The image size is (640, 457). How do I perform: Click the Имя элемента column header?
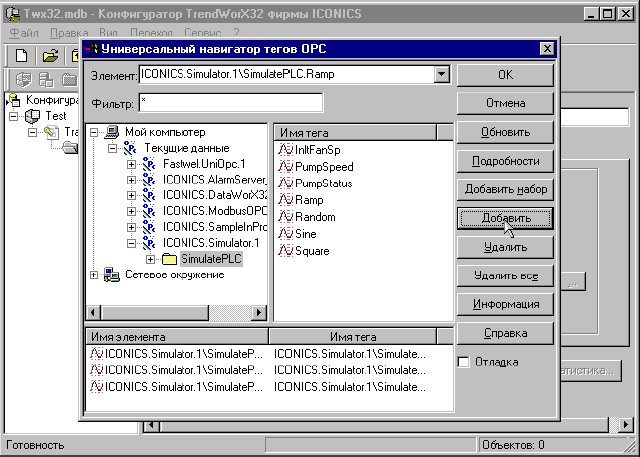click(x=177, y=337)
